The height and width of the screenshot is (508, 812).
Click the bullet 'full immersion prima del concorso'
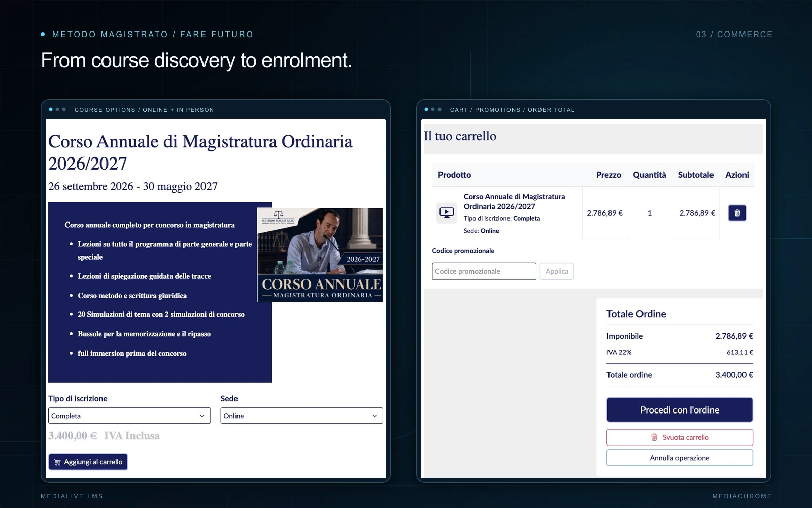pyautogui.click(x=132, y=353)
